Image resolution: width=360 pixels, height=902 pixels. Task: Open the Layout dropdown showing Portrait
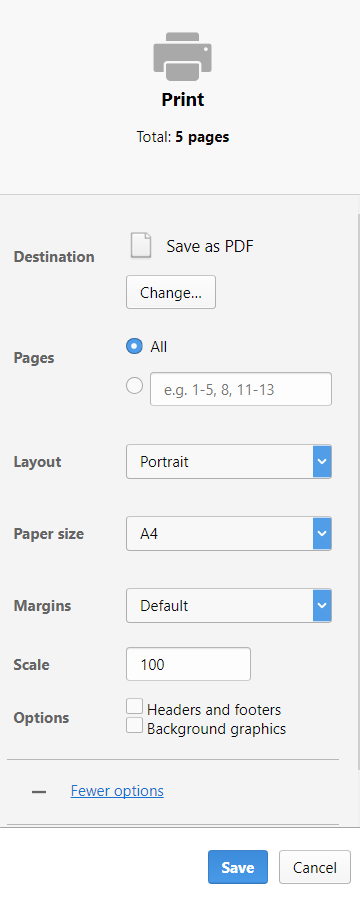tap(229, 461)
